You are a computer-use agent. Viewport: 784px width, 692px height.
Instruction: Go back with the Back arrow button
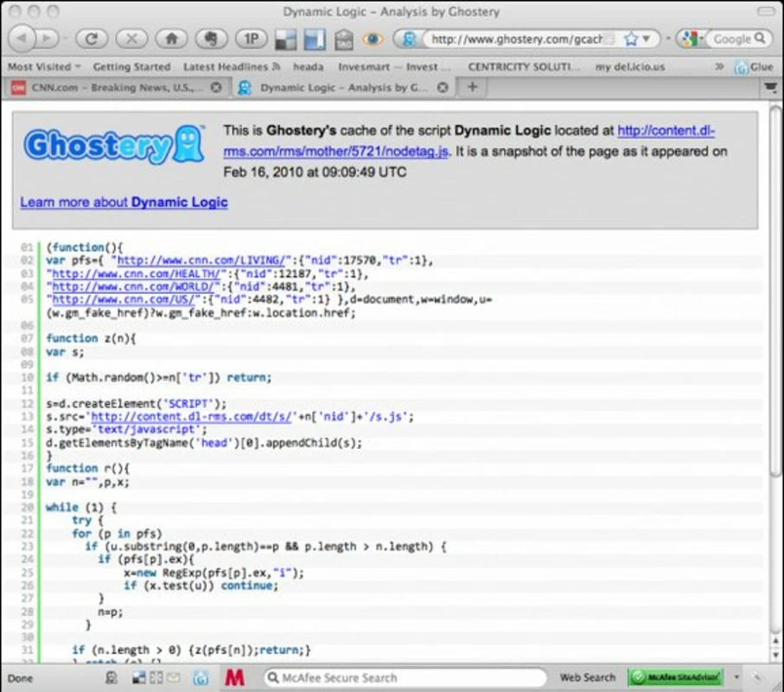click(x=22, y=39)
